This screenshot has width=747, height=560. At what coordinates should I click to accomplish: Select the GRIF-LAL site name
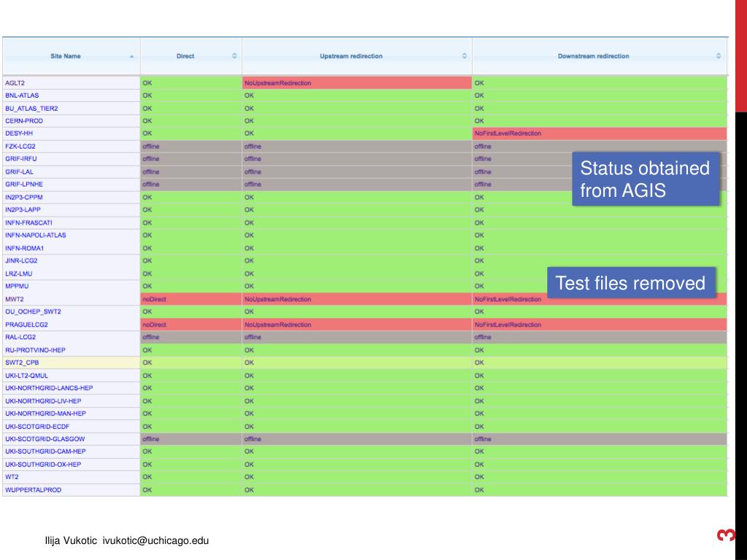(19, 171)
